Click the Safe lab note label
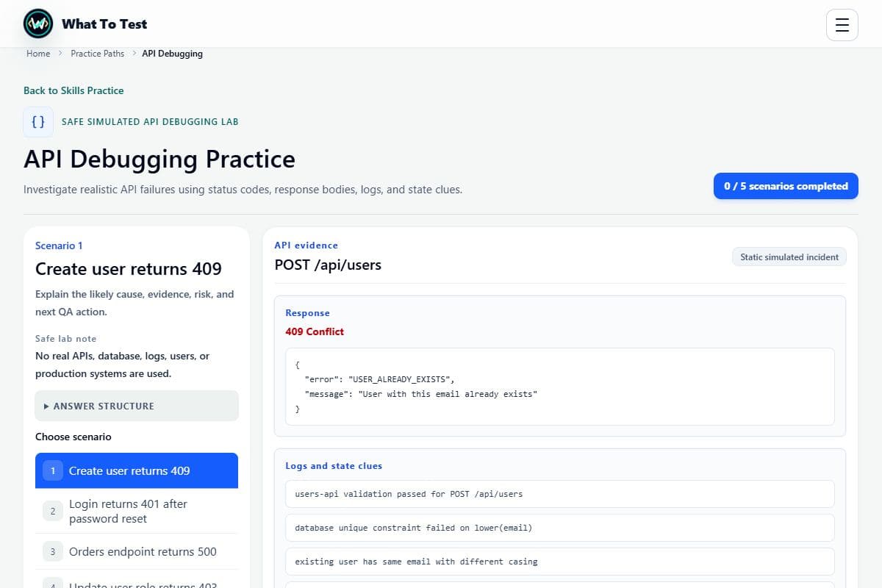This screenshot has width=882, height=588. pyautogui.click(x=65, y=339)
